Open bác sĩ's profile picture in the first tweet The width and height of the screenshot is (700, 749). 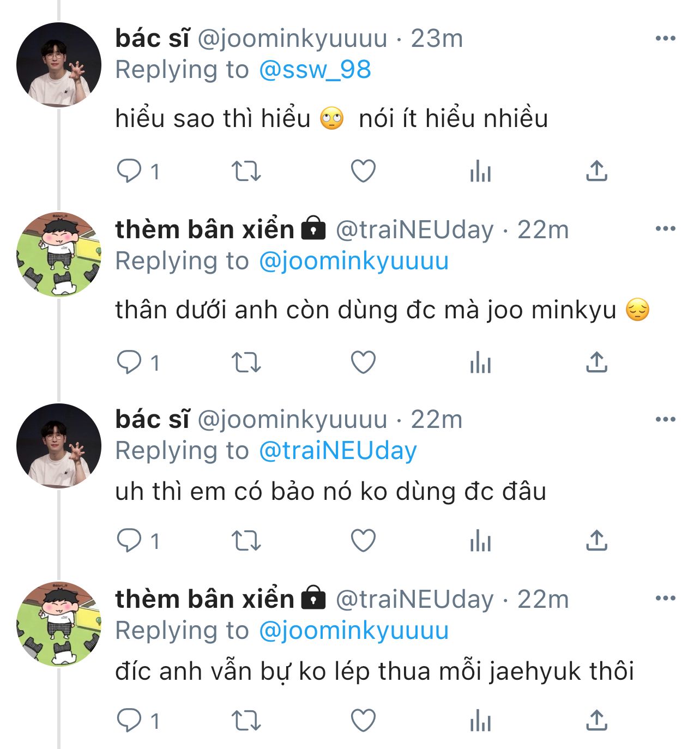[x=59, y=64]
